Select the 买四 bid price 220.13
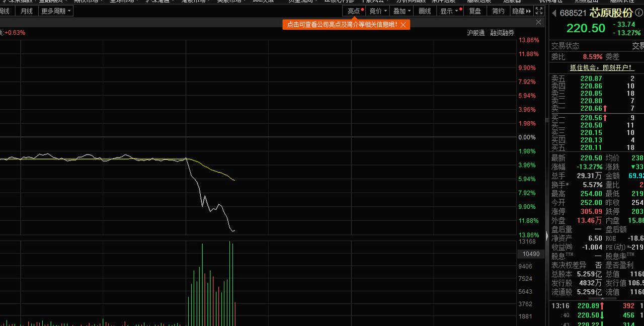This screenshot has width=644, height=326. coord(591,140)
